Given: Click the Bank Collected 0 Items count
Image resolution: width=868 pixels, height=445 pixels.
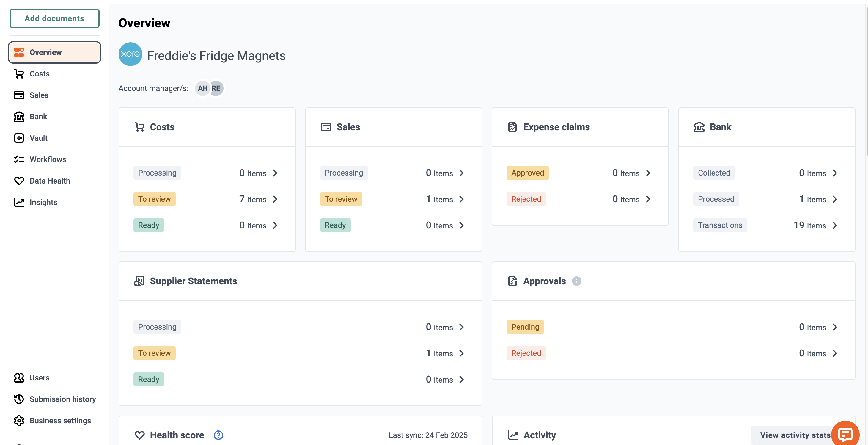Looking at the screenshot, I should click(x=812, y=173).
